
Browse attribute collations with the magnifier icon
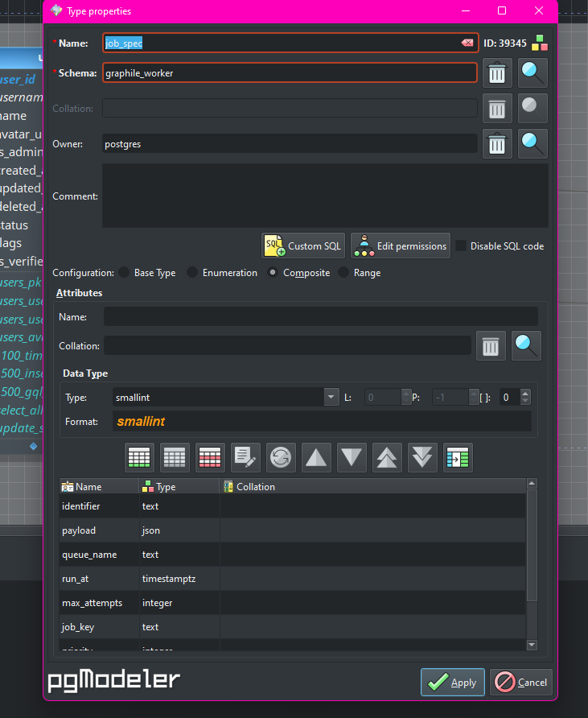coord(526,346)
